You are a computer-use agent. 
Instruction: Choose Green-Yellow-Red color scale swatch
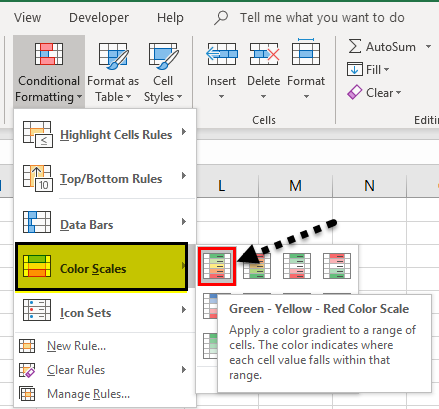[217, 266]
